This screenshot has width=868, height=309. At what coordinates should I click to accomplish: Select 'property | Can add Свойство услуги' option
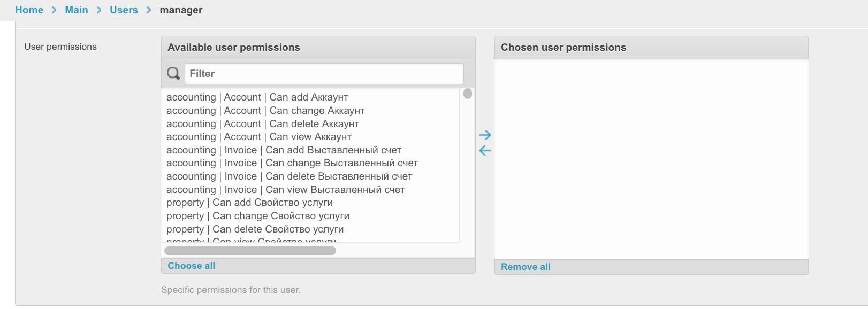(249, 203)
